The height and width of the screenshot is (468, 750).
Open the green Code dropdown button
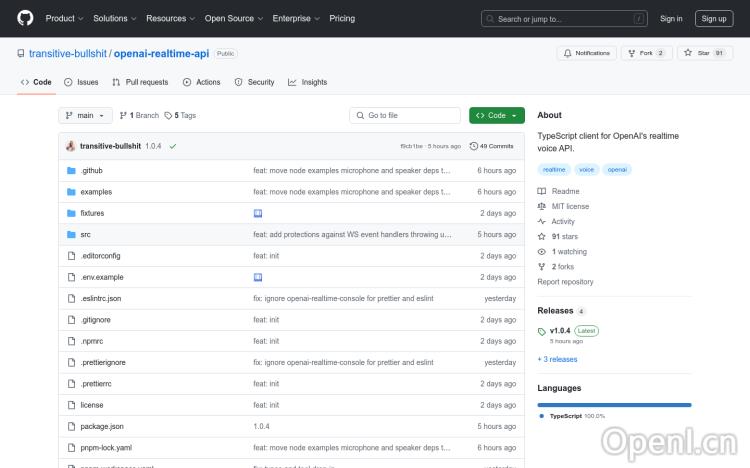(x=496, y=115)
